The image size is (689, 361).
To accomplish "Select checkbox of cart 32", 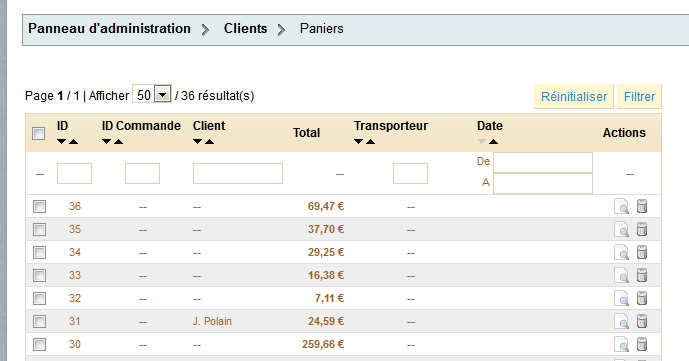I will 40,299.
